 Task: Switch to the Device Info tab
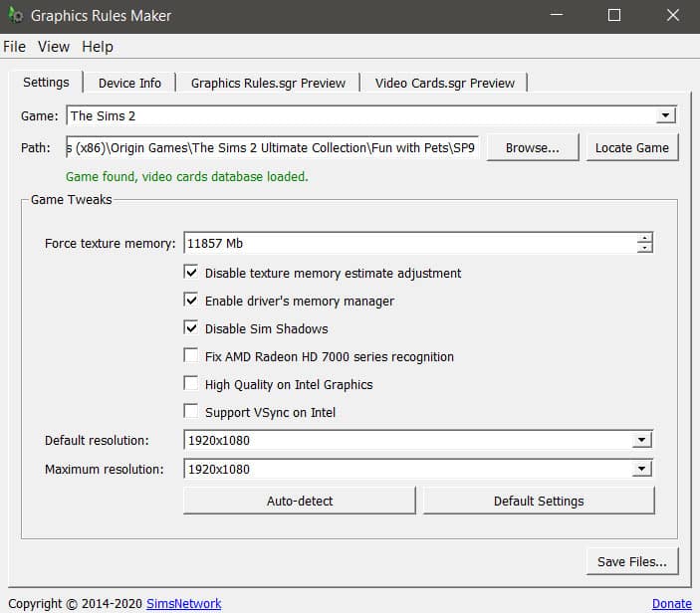click(129, 83)
